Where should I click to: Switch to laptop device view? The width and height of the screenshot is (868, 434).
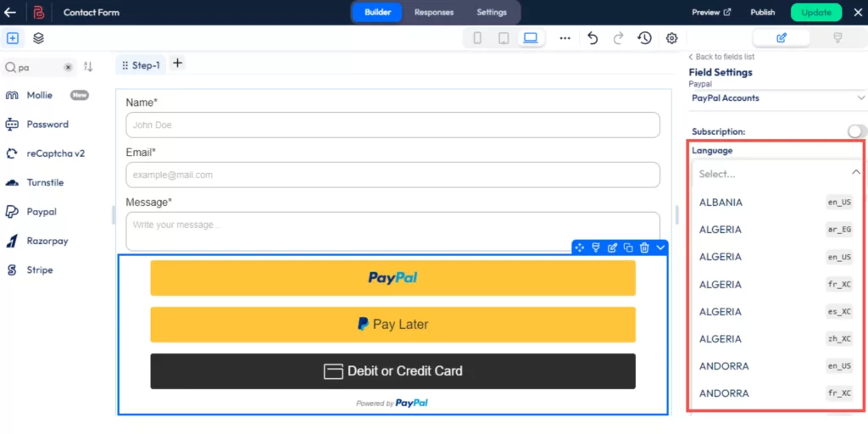(531, 38)
